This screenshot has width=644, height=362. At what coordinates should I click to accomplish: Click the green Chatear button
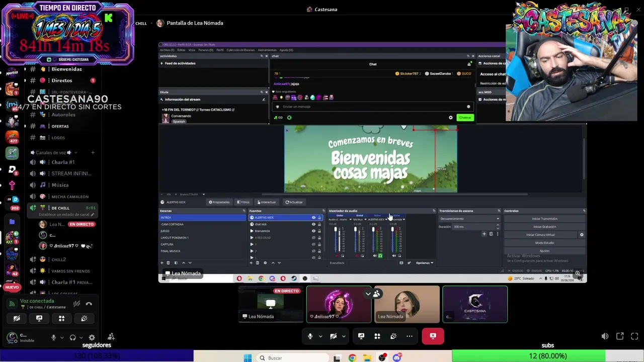(465, 118)
